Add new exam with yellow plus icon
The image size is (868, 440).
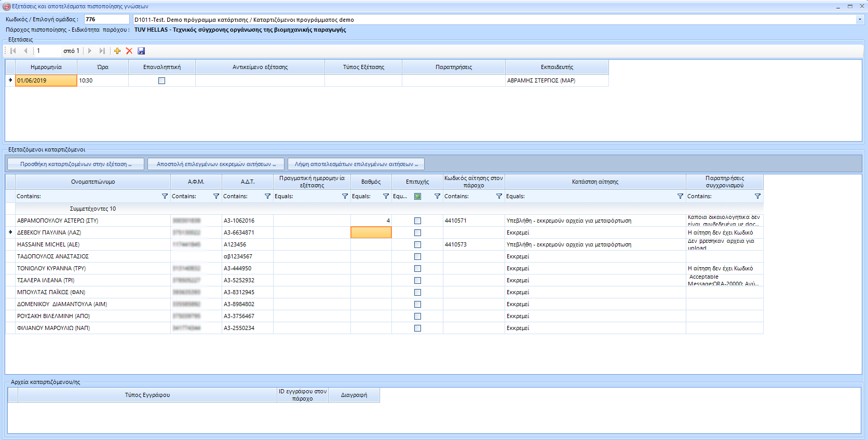pyautogui.click(x=117, y=51)
